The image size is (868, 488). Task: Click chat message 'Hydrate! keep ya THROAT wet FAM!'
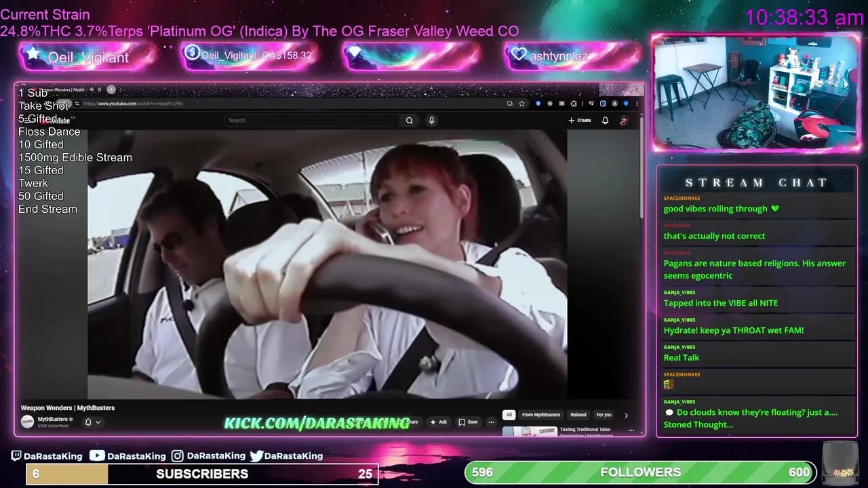[734, 330]
